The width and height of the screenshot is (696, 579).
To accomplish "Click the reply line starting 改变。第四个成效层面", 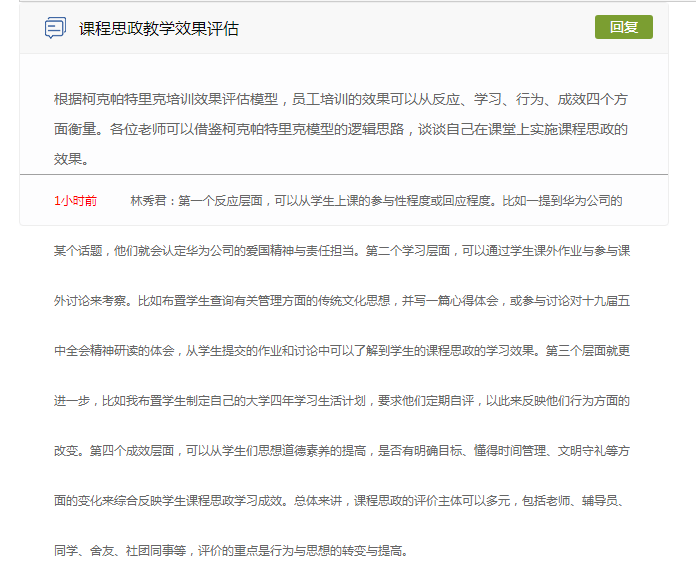I will pos(342,451).
